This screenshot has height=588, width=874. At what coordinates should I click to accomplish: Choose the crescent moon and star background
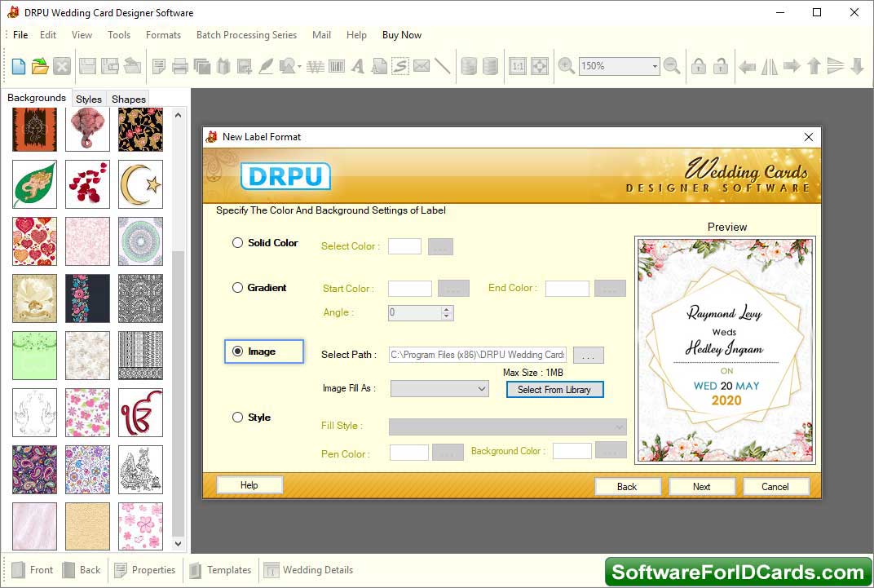(140, 184)
